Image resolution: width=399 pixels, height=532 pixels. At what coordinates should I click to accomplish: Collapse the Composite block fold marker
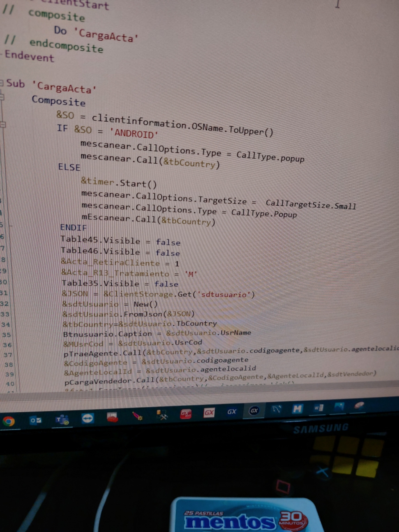2,96
